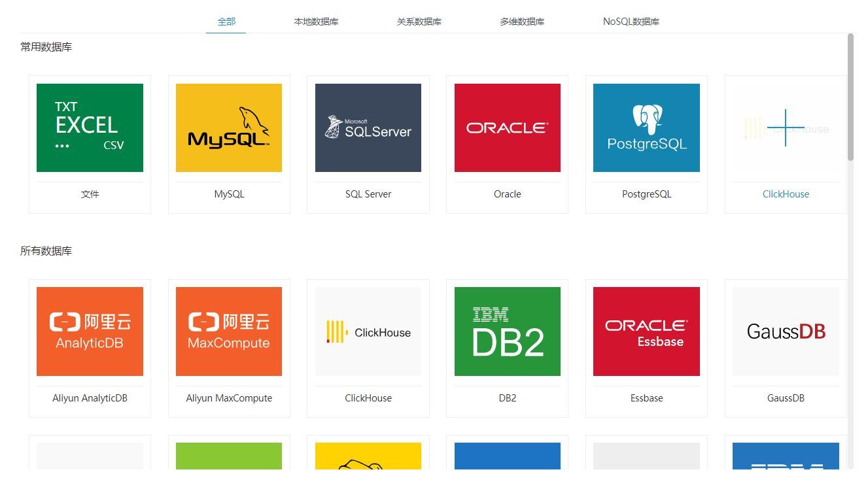Viewport: 868px width, 493px height.
Task: Open the partially visible green database tile
Action: pos(229,456)
